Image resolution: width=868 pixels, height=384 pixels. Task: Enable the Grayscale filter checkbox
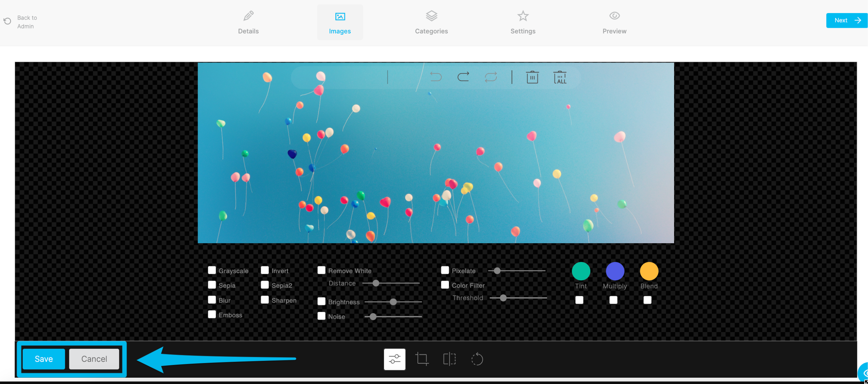coord(212,270)
